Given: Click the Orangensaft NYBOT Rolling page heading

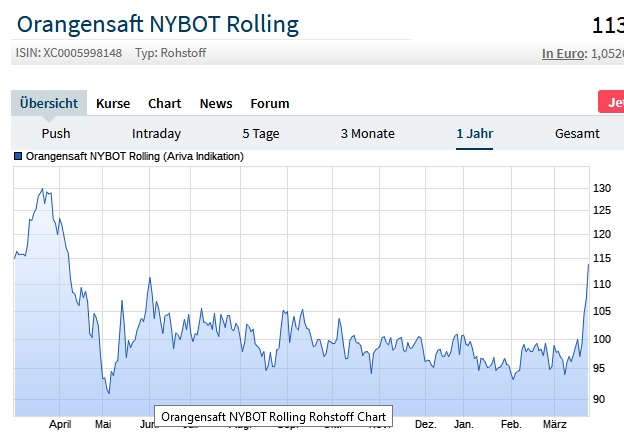Looking at the screenshot, I should point(158,24).
